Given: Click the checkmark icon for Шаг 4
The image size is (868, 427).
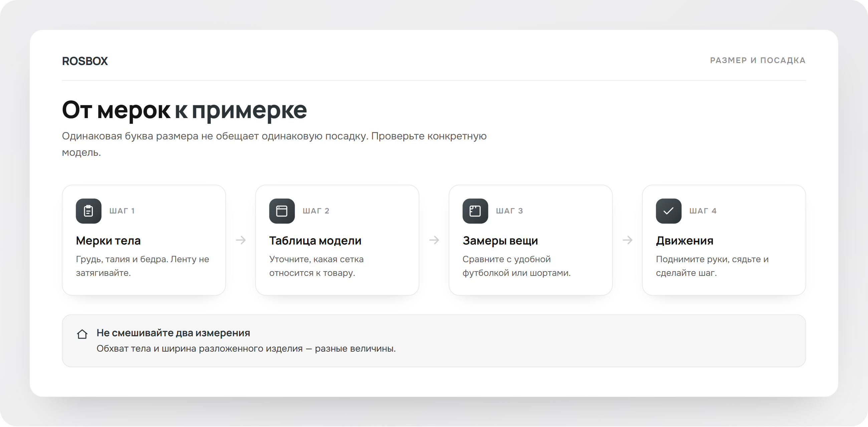Looking at the screenshot, I should click(668, 211).
